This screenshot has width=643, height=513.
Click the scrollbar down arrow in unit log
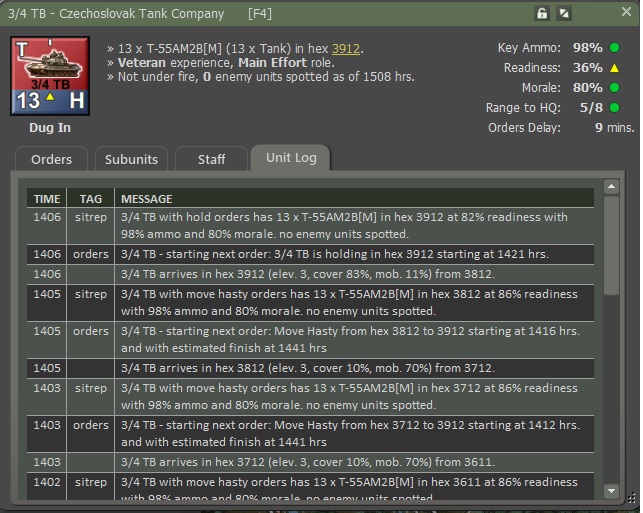[x=611, y=490]
